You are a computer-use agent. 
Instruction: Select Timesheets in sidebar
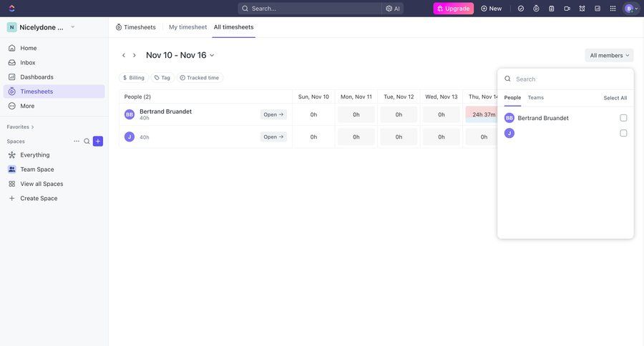pyautogui.click(x=54, y=91)
